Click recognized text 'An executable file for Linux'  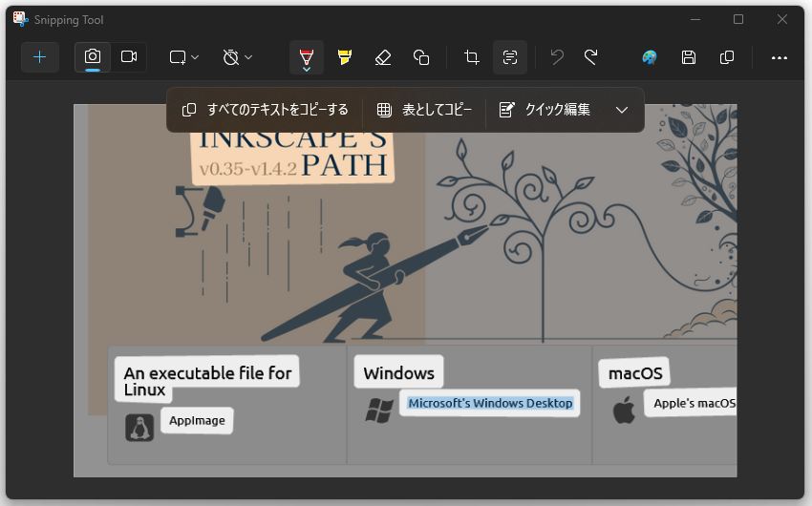(207, 381)
